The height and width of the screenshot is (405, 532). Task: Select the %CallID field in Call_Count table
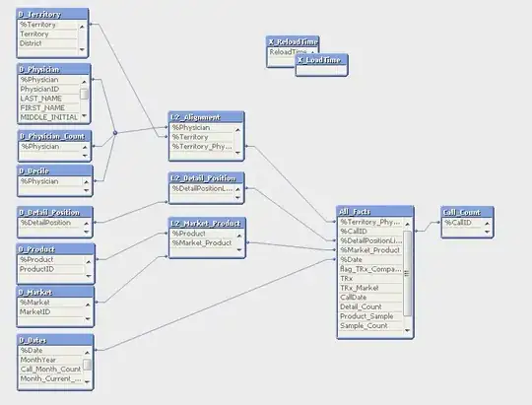pyautogui.click(x=462, y=223)
